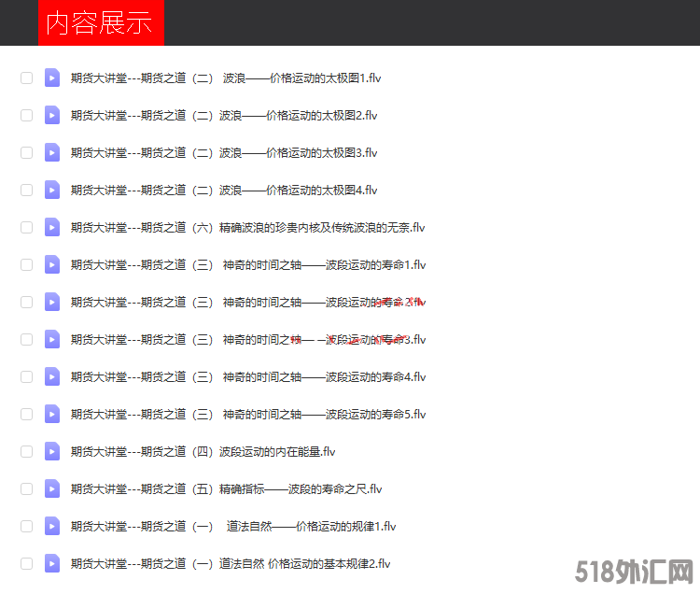
Task: Click video icon for 价格运动的基本规律2.flv
Action: coord(52,564)
